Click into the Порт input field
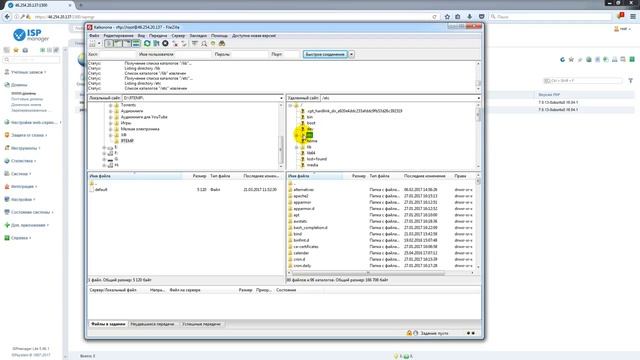Image resolution: width=640 pixels, height=360 pixels. coord(291,54)
